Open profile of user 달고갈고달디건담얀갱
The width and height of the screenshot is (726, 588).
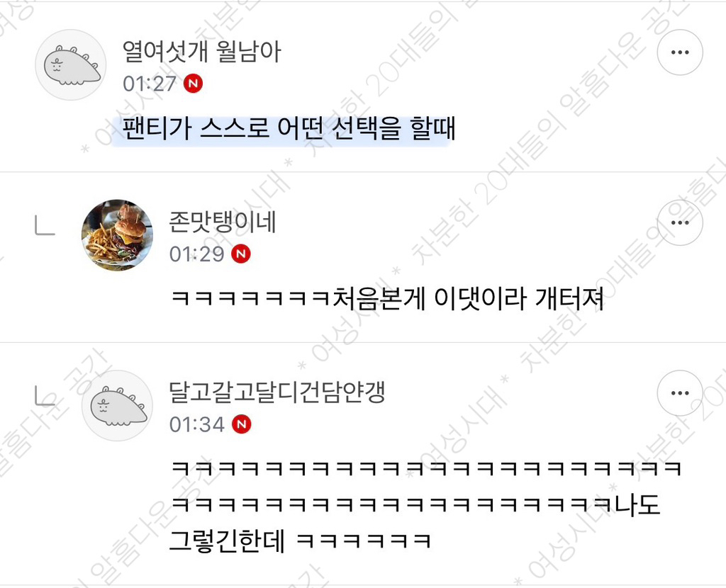pos(277,392)
